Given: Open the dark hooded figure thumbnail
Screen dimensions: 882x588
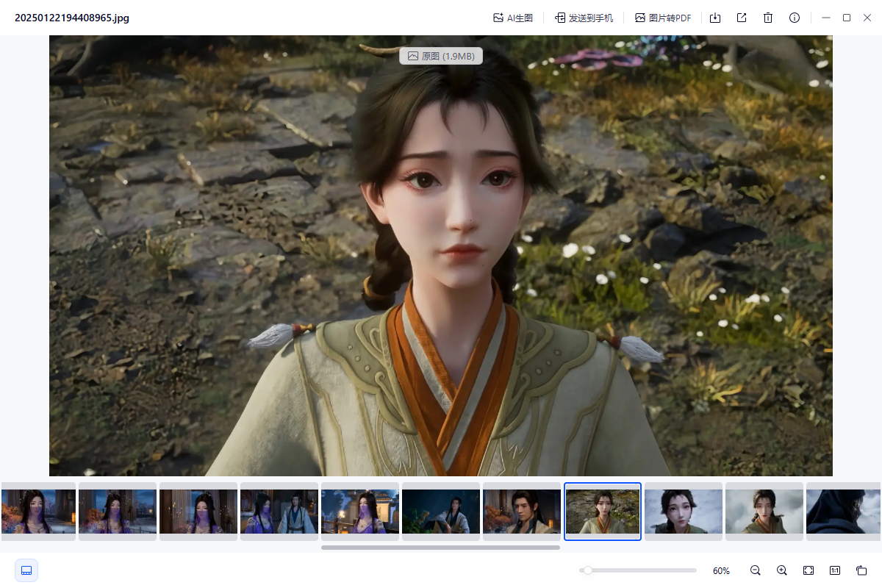Looking at the screenshot, I should click(844, 512).
